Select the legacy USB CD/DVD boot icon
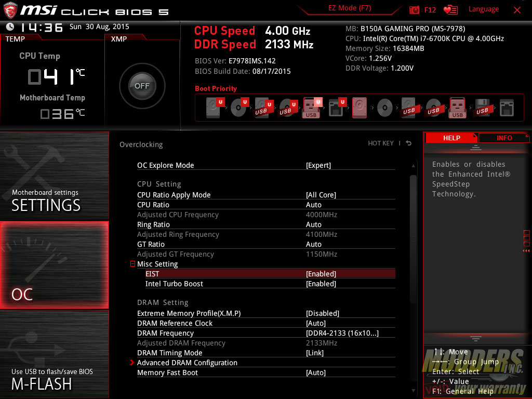 433,108
